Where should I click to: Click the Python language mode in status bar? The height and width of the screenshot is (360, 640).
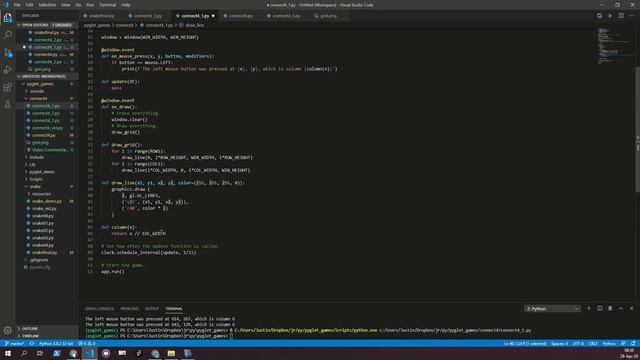coord(609,344)
